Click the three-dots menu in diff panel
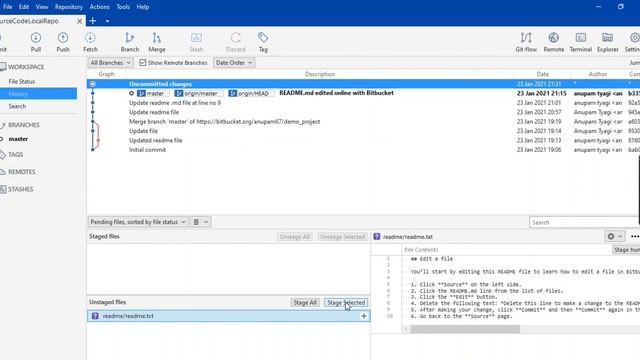The height and width of the screenshot is (360, 640). pyautogui.click(x=634, y=236)
